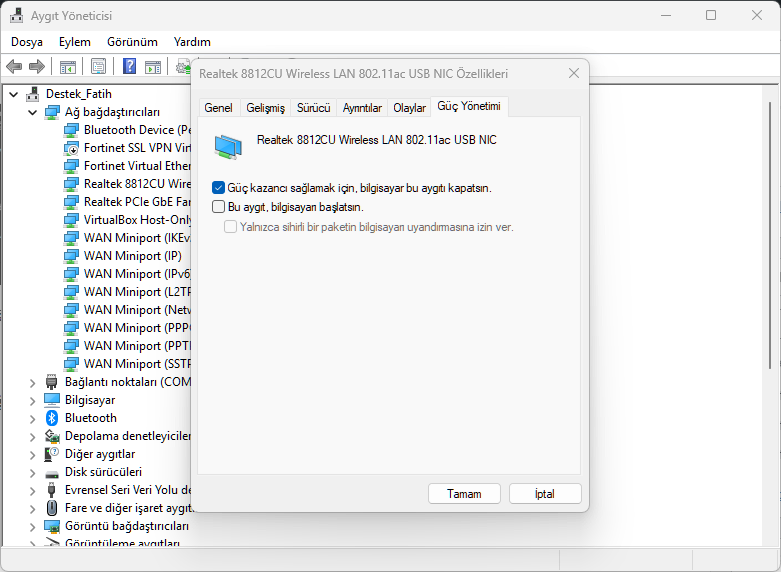Viewport: 781px width, 572px height.
Task: Click the Realtek 8812CU tree adapter icon
Action: pyautogui.click(x=71, y=184)
